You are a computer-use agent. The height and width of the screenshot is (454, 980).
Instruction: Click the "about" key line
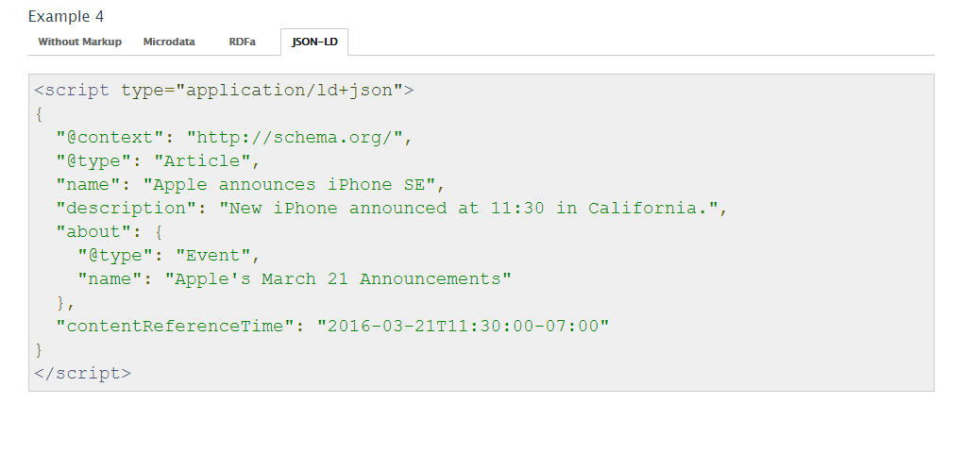point(110,231)
